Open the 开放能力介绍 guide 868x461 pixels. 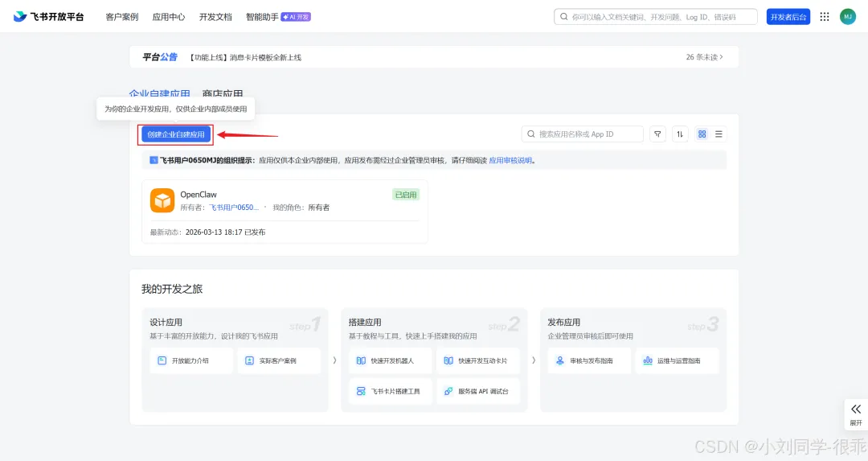click(x=191, y=360)
